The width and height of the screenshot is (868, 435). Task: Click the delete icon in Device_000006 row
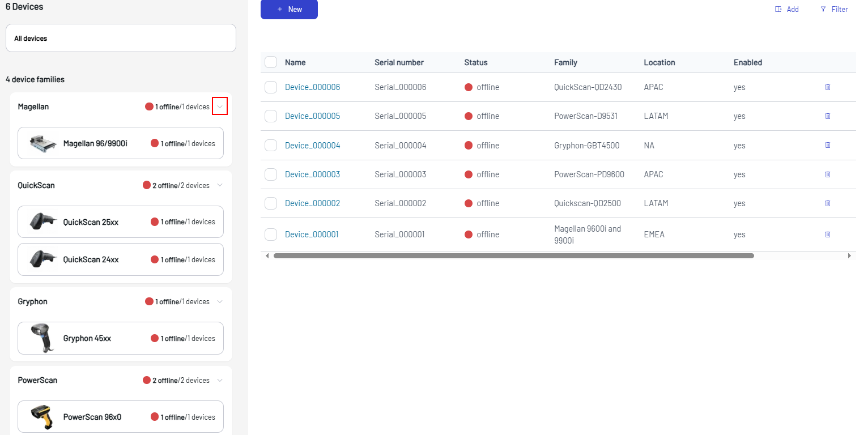click(827, 87)
